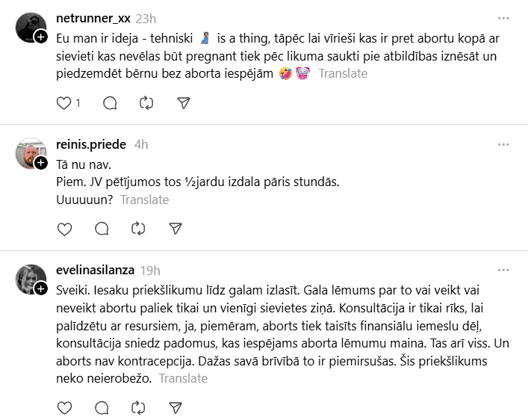
Task: Open netrunner_xx profile avatar
Action: pyautogui.click(x=31, y=27)
